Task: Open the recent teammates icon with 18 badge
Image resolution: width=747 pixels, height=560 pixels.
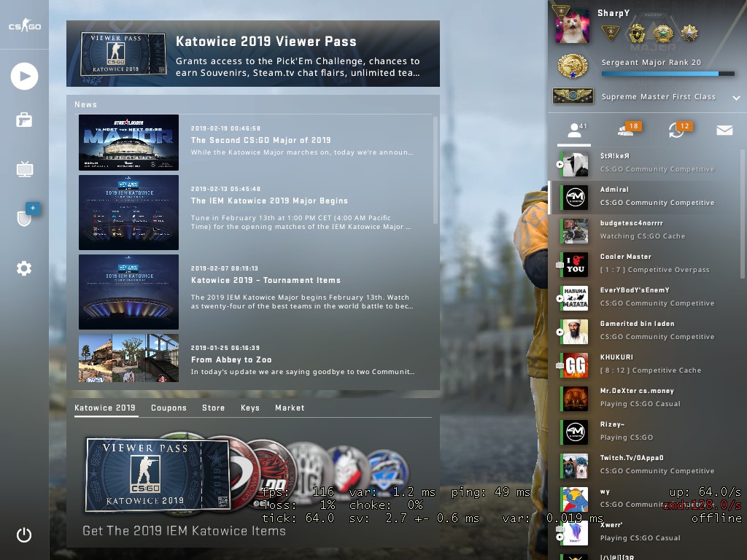Action: [629, 129]
